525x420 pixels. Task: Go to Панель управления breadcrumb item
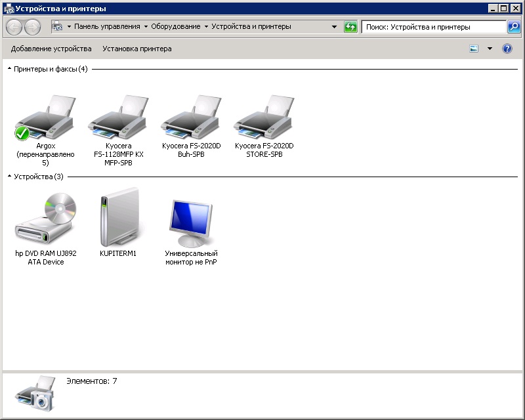[106, 27]
